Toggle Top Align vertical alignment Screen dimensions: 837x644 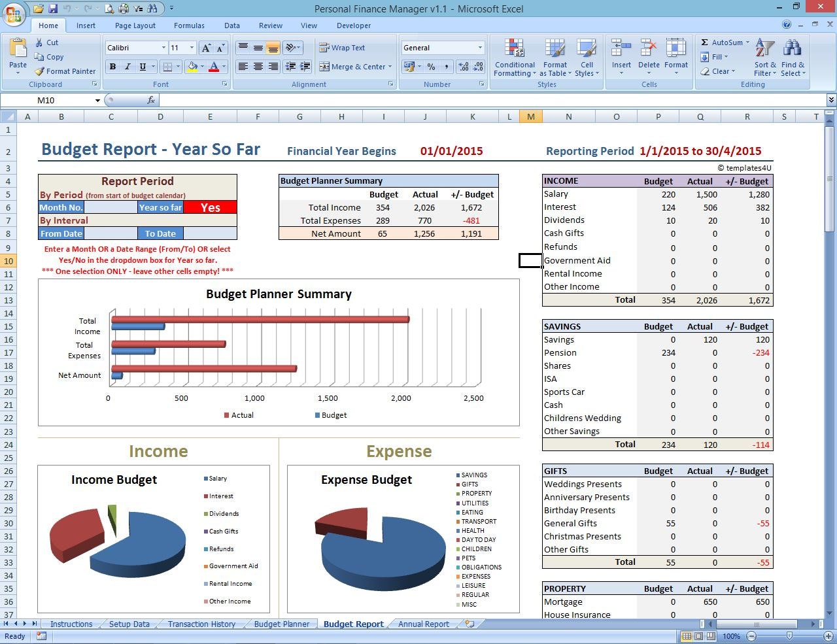pyautogui.click(x=243, y=48)
